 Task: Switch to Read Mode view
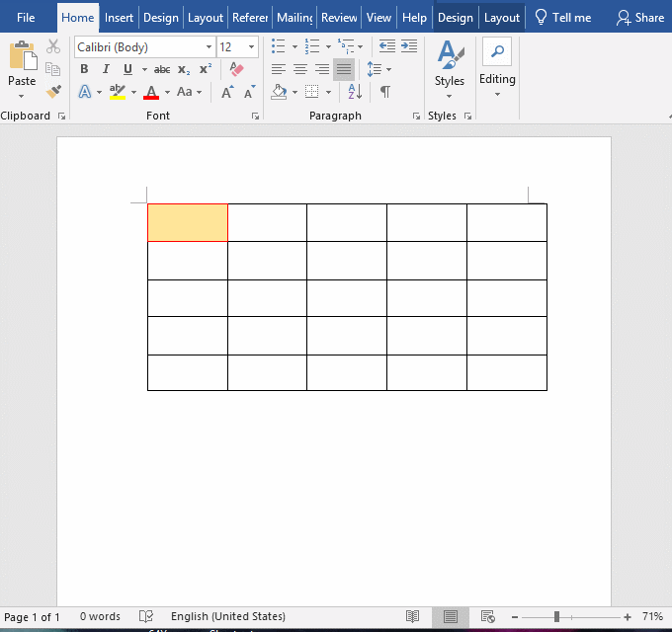pyautogui.click(x=413, y=616)
